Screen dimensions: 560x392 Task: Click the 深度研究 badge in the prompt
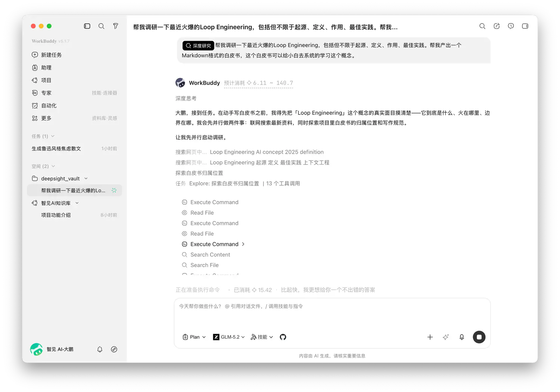coord(198,46)
